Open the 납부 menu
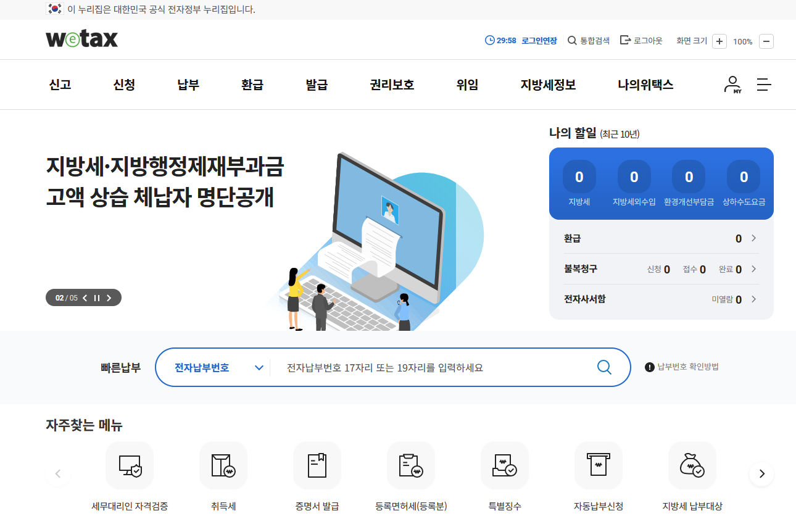This screenshot has height=532, width=796. 188,85
